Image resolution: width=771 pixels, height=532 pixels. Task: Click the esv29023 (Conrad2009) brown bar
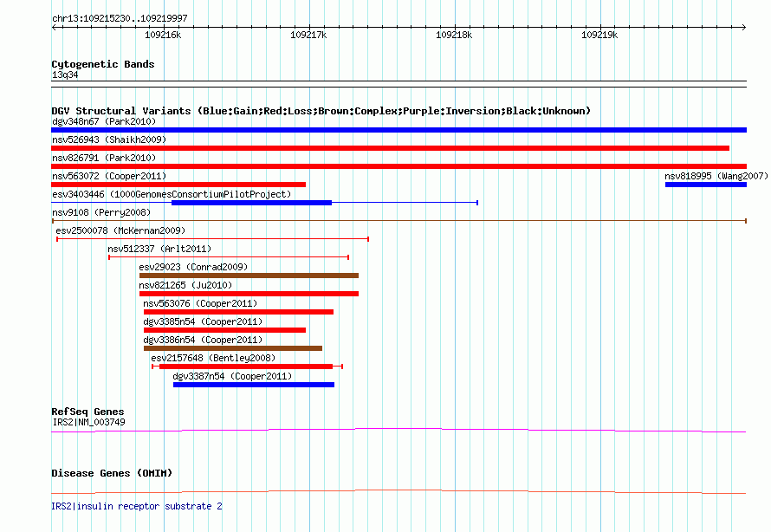coord(249,276)
